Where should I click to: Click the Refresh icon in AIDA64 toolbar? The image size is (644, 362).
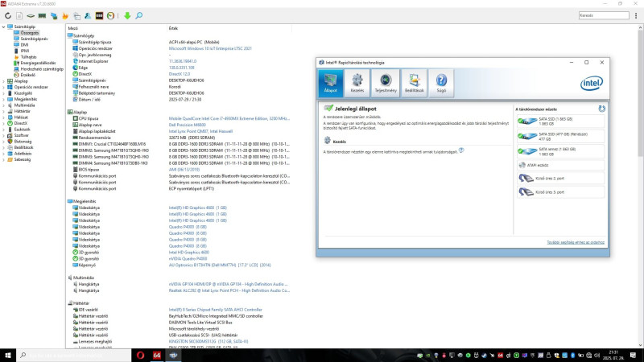point(8,15)
